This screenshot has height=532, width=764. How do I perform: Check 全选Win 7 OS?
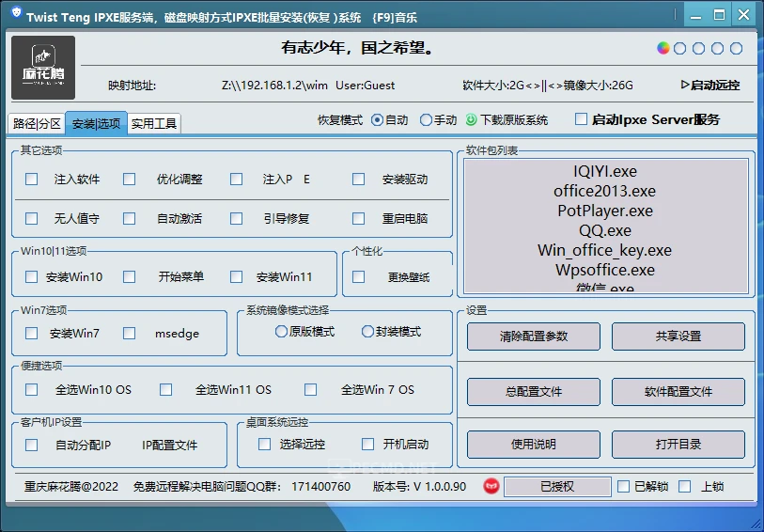tap(310, 390)
